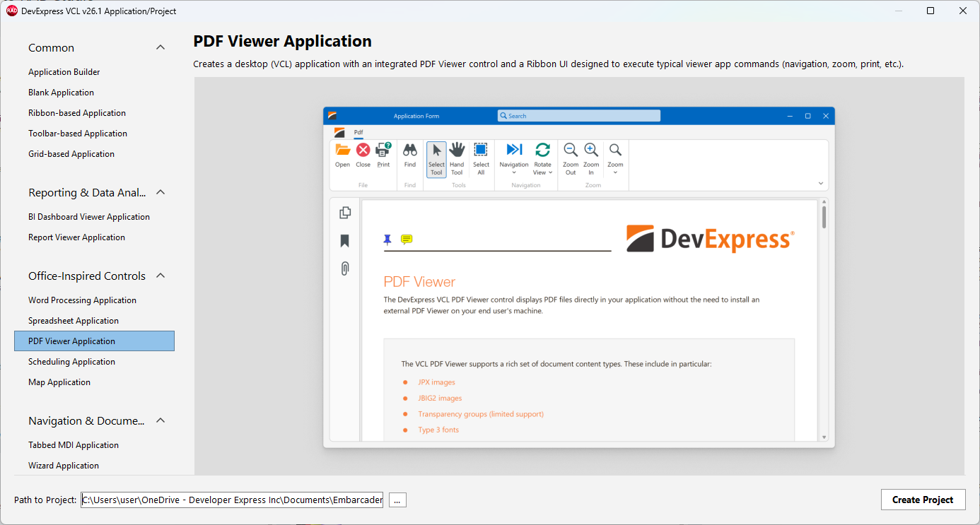Click the Print icon in preview ribbon
980x525 pixels.
[383, 150]
